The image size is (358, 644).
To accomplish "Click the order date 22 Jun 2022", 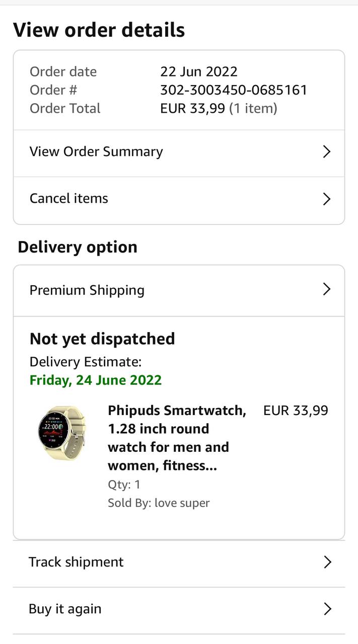I will pos(199,71).
